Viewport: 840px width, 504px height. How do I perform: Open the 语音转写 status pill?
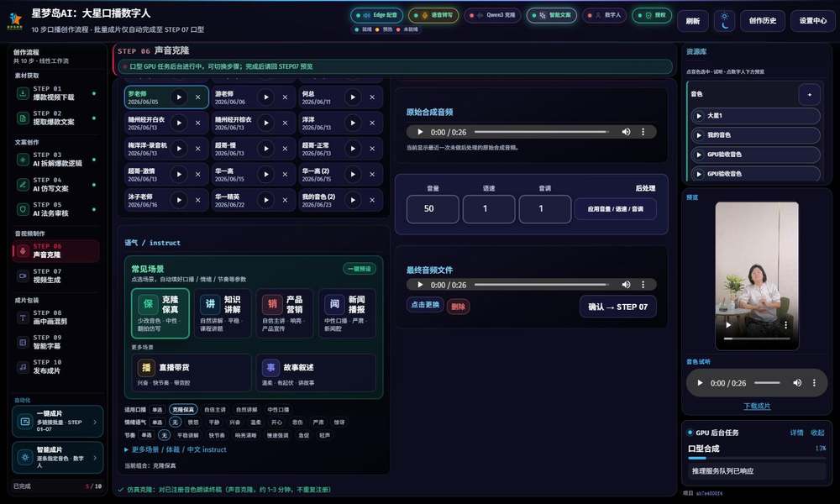click(x=433, y=15)
